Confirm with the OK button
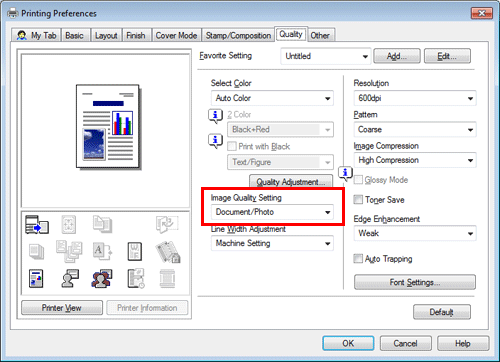Viewport: 500px width, 362px height. coord(348,343)
